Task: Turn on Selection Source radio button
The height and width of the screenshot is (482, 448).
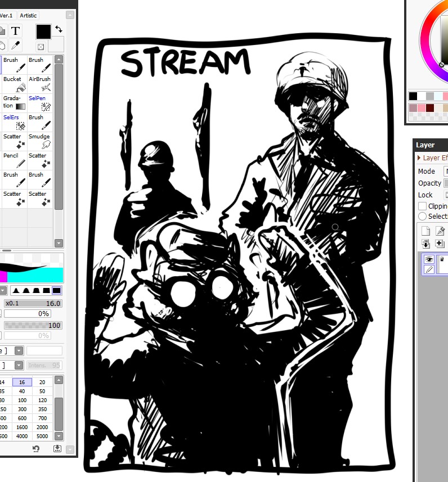Action: coord(423,216)
